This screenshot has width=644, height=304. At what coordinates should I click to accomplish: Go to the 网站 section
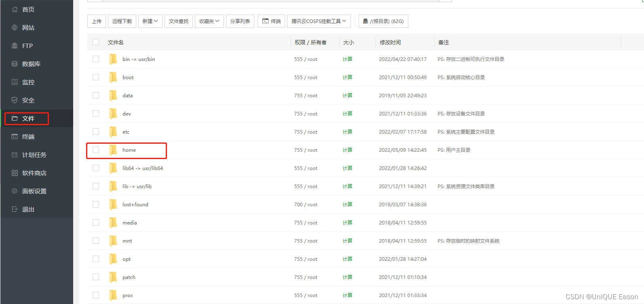click(x=37, y=27)
